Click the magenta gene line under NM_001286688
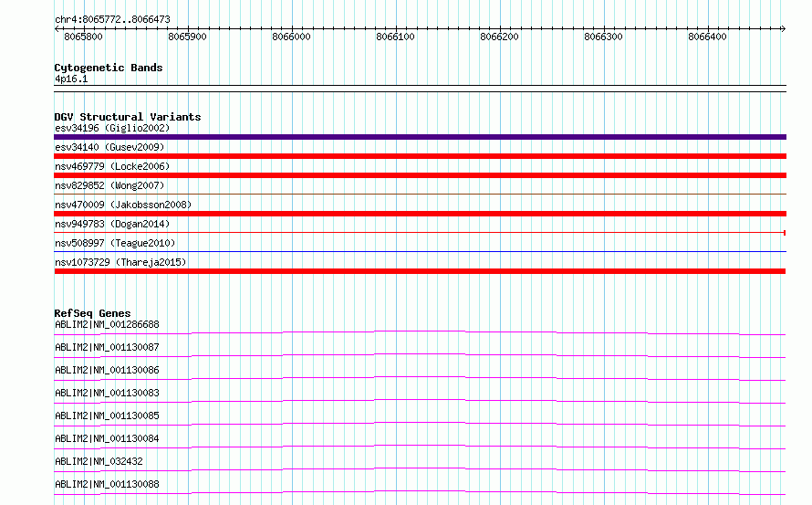812x505 pixels. pos(420,332)
